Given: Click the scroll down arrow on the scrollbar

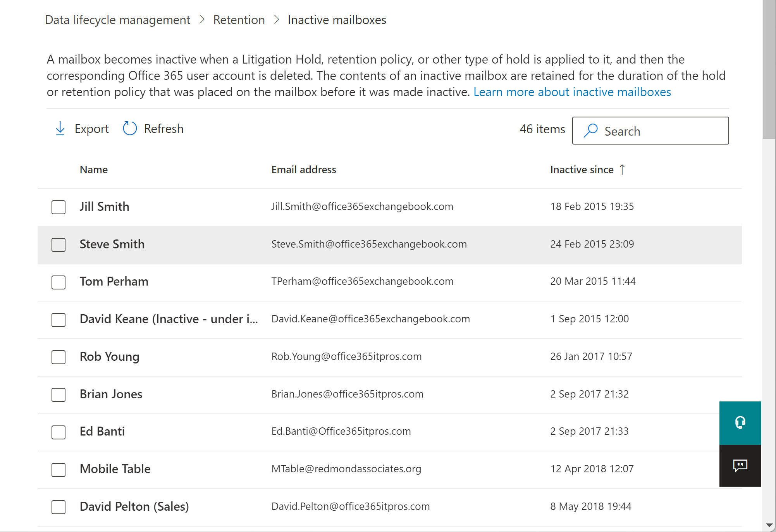Looking at the screenshot, I should pos(769,525).
